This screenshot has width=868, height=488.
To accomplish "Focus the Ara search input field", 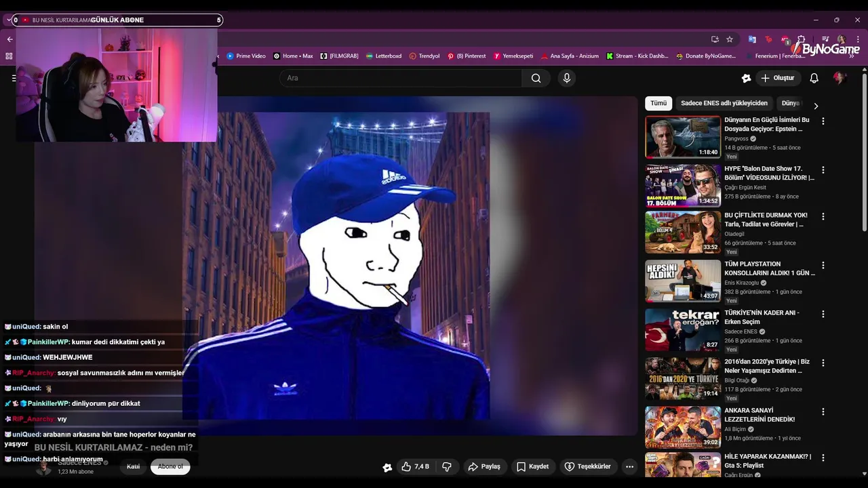I will coord(400,78).
